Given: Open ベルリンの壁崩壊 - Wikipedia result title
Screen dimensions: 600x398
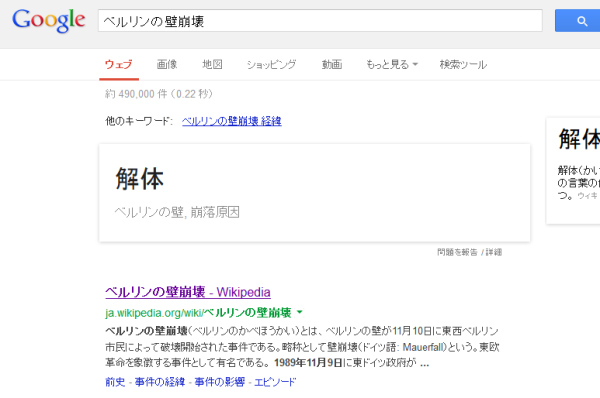Looking at the screenshot, I should pyautogui.click(x=188, y=292).
